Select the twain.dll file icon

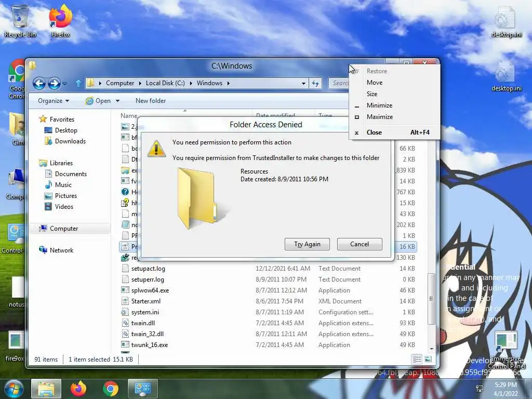125,323
